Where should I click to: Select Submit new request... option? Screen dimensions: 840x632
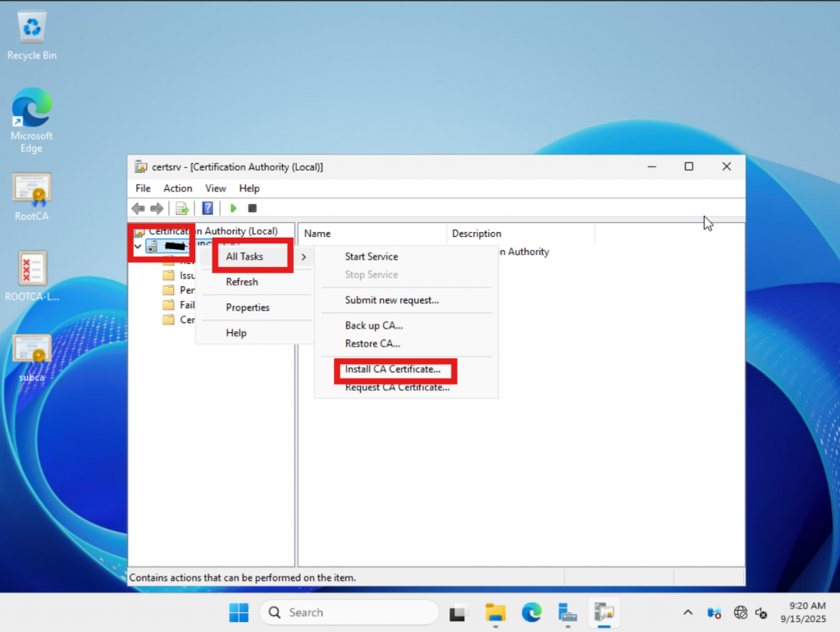(x=391, y=300)
